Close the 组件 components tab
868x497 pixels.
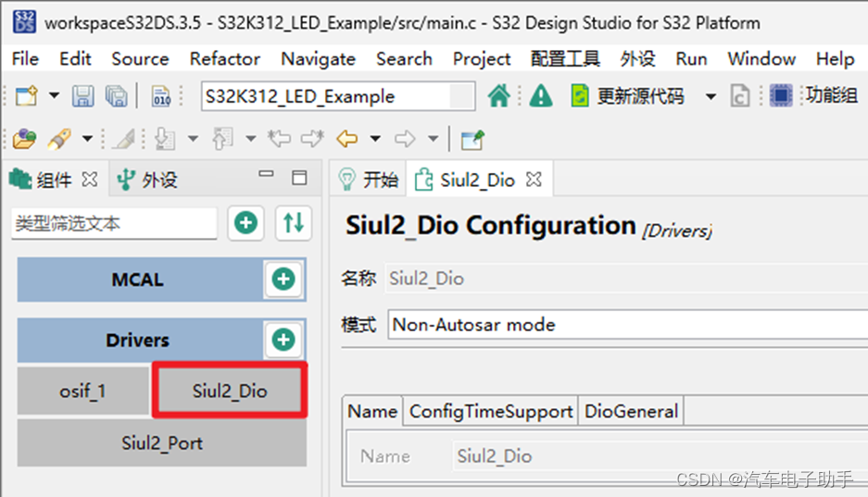90,180
